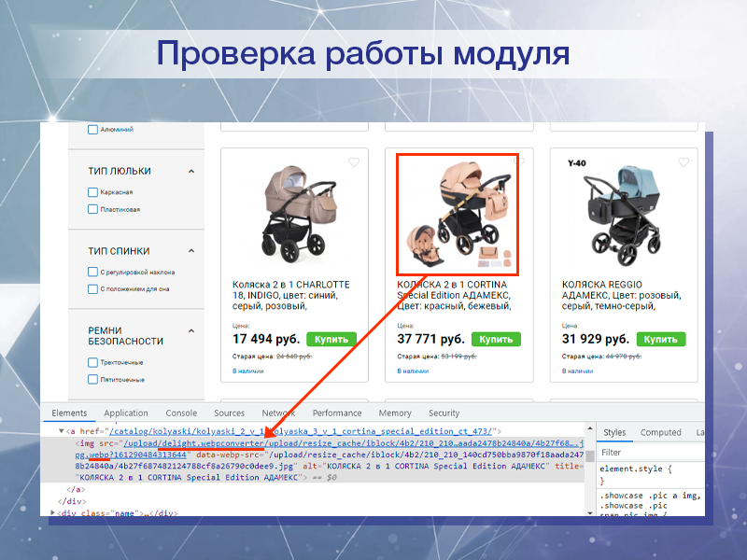Viewport: 747px width, 560px height.
Task: Open the Application panel
Action: pos(125,413)
